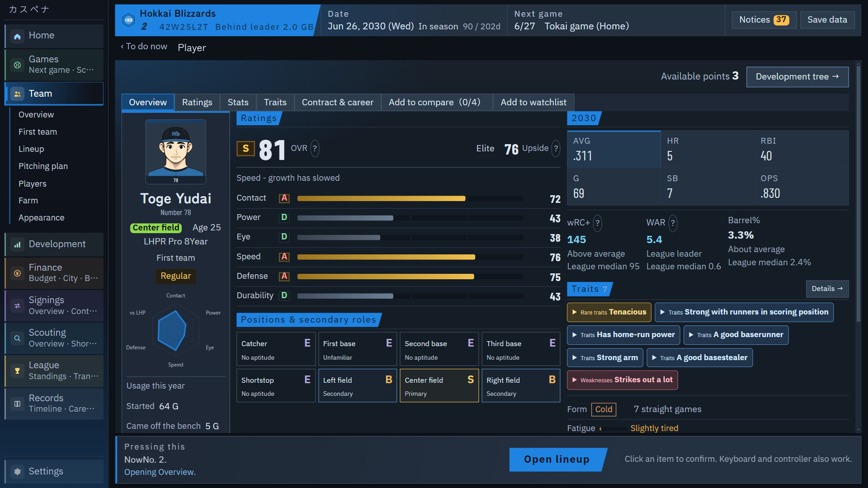Click the WAR help question mark

pyautogui.click(x=673, y=223)
